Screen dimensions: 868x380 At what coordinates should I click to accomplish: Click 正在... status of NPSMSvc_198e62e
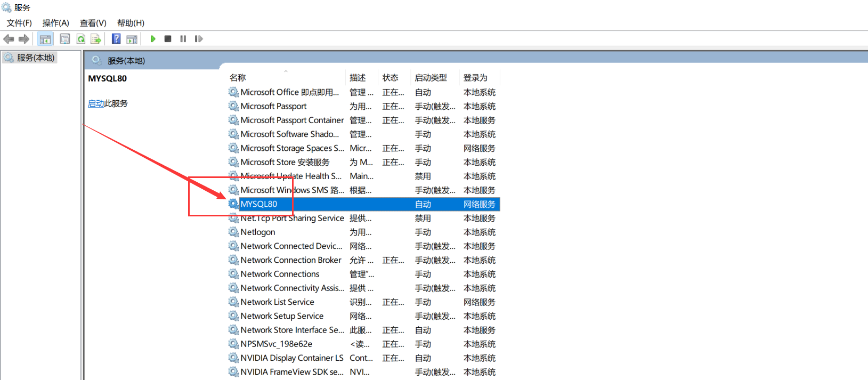tap(393, 344)
